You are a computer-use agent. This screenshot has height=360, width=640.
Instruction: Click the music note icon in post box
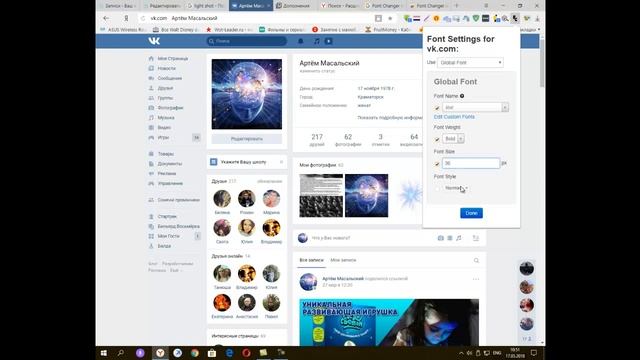[x=459, y=238]
